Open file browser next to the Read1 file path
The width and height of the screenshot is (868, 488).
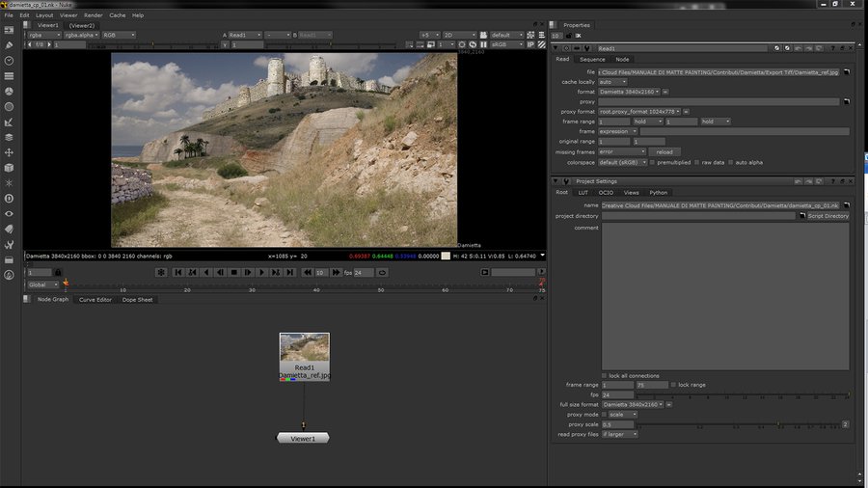pyautogui.click(x=848, y=72)
